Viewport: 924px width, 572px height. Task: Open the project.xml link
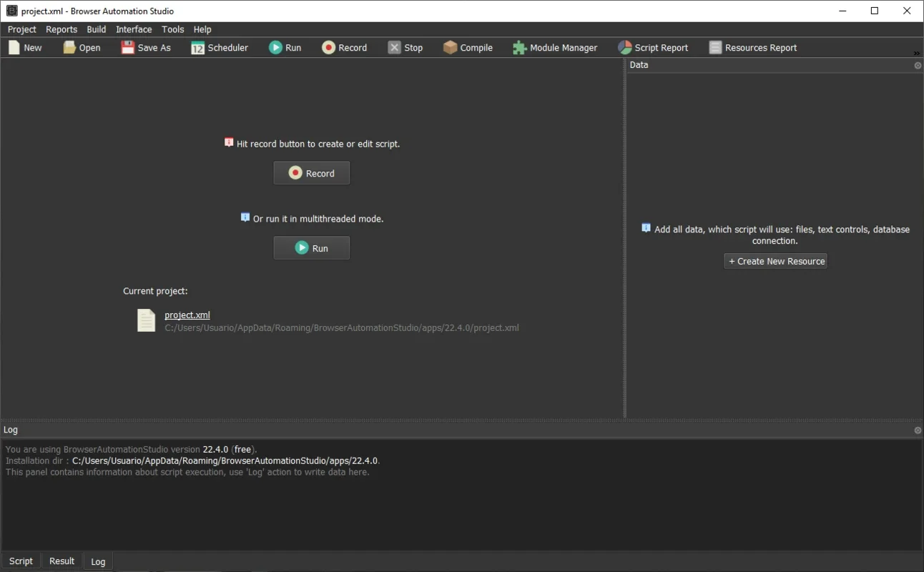click(187, 315)
